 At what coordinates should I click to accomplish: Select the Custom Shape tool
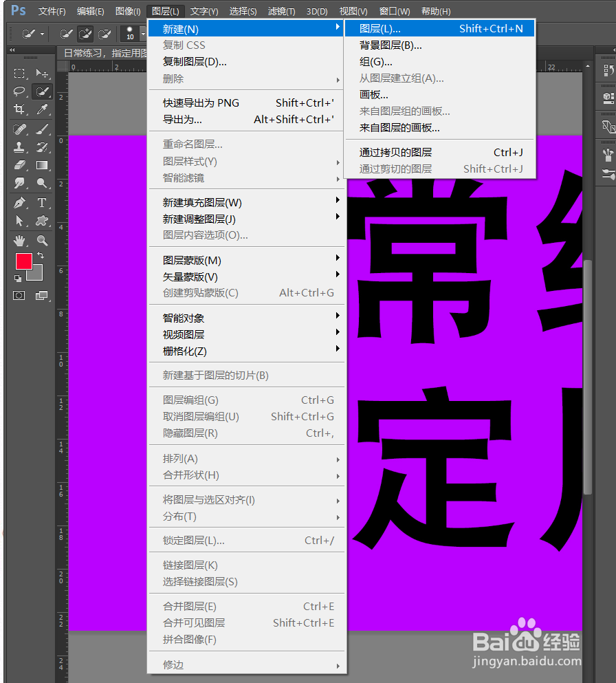42,221
